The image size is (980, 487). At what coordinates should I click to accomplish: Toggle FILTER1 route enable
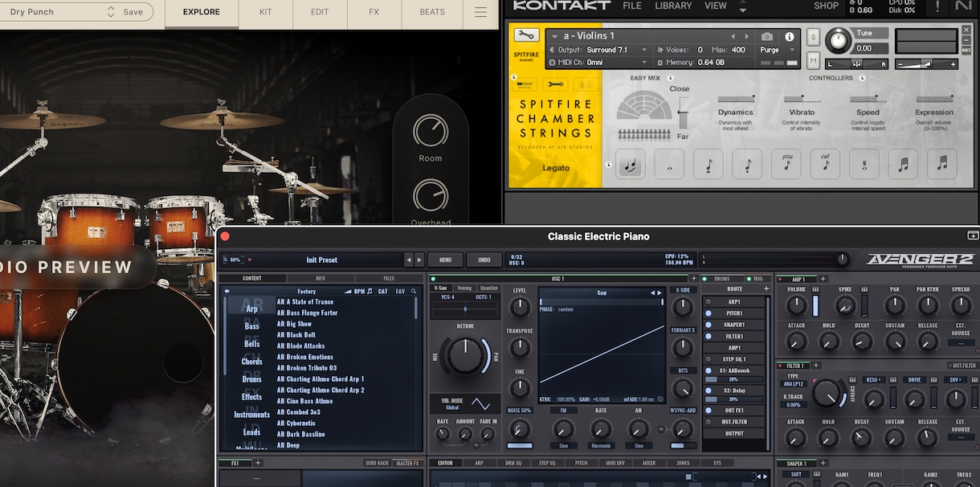tap(708, 336)
